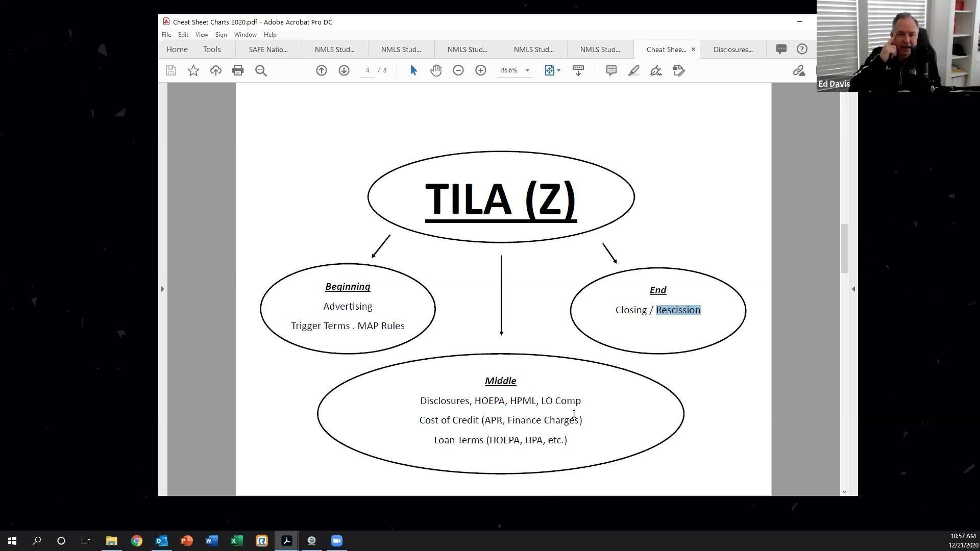
Task: Open the Tools view
Action: 212,49
